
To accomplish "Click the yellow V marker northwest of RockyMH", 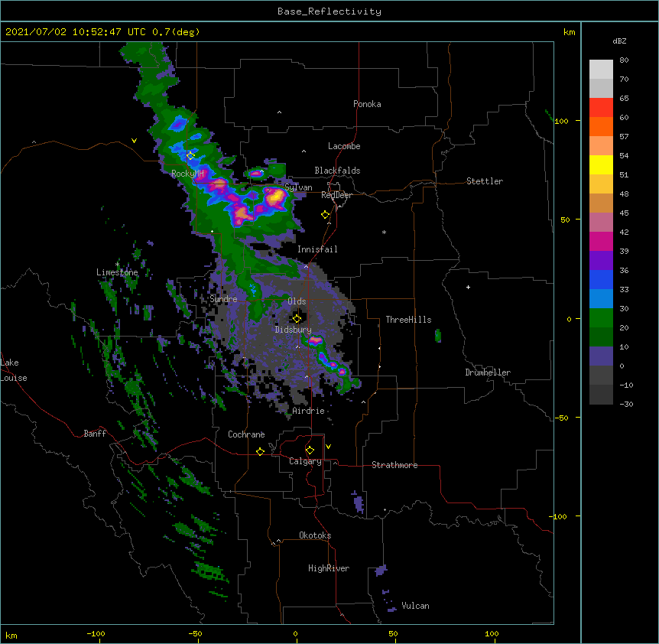I will click(134, 141).
